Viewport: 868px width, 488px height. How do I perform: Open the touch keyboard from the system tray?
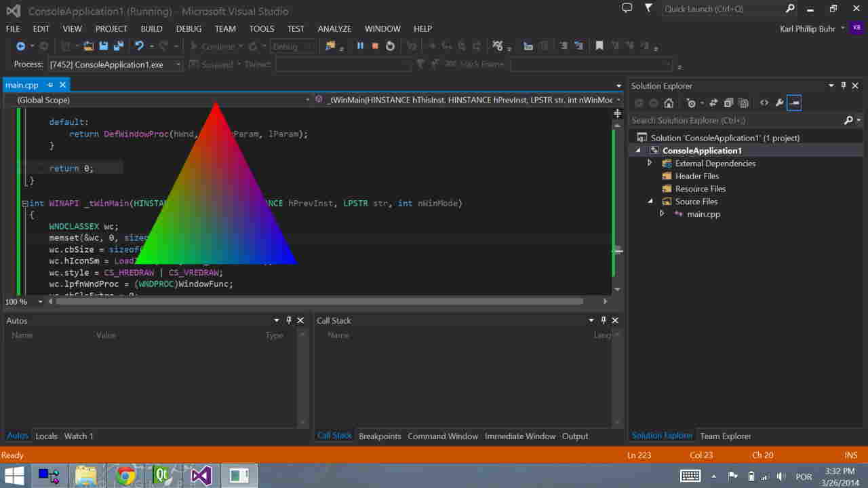click(690, 476)
